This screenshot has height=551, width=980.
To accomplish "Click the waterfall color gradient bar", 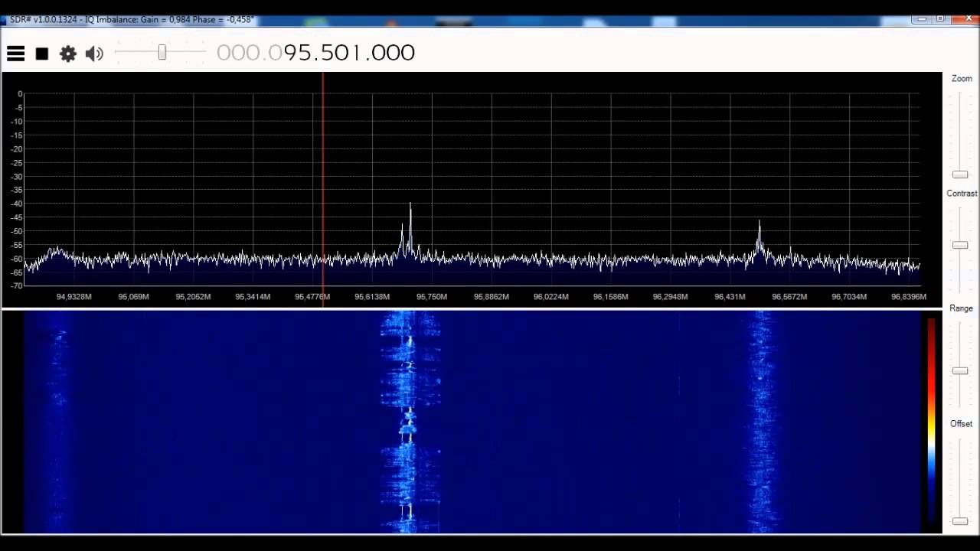I will (931, 421).
